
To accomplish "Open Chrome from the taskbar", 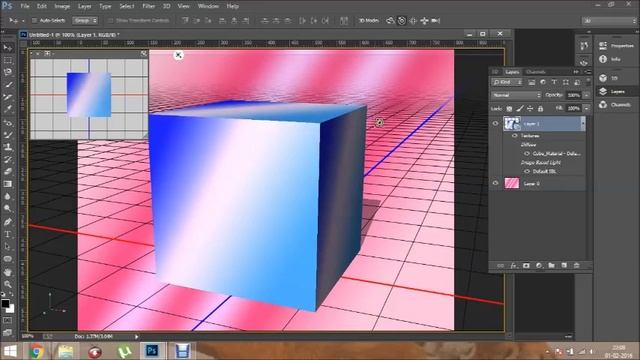I will click(36, 351).
